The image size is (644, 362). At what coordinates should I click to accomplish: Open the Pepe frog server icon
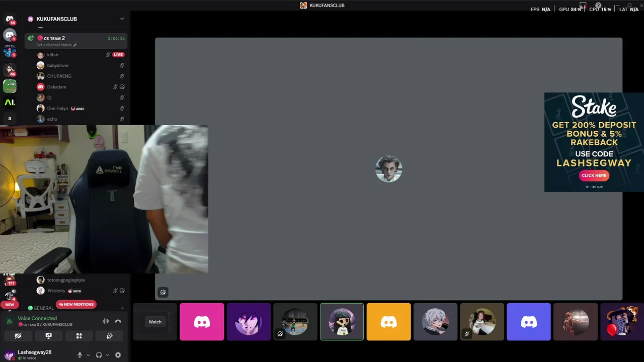[10, 86]
